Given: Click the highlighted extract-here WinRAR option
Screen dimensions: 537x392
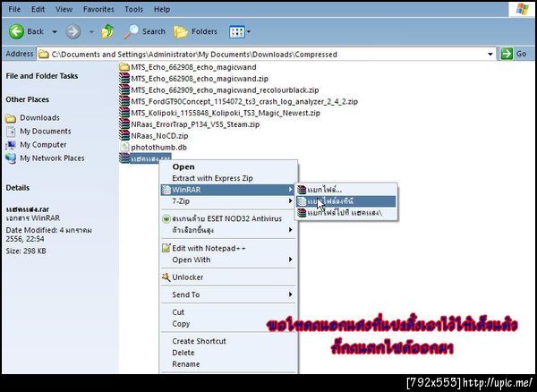Looking at the screenshot, I should pyautogui.click(x=345, y=201).
